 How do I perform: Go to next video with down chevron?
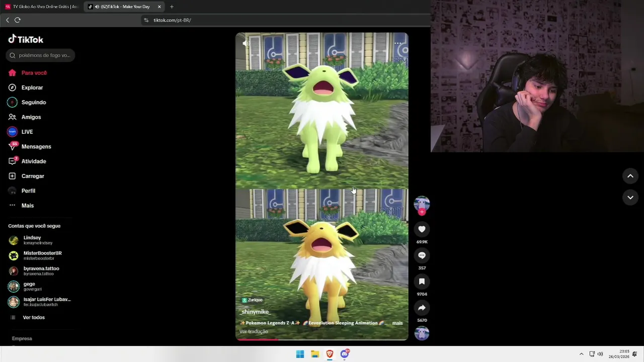click(x=630, y=198)
